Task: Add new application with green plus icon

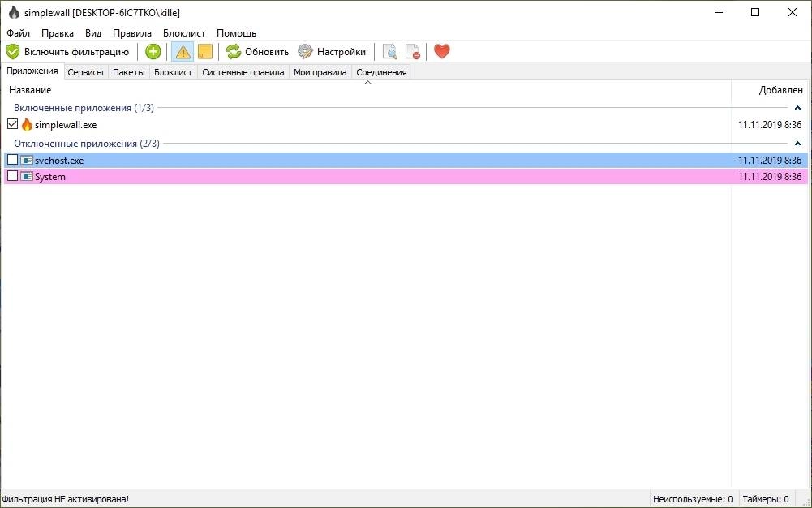Action: pyautogui.click(x=153, y=52)
